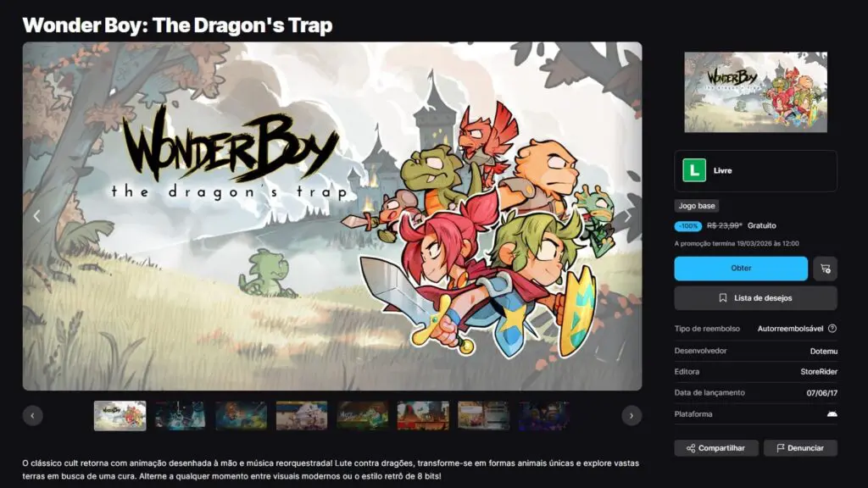Click the StoreRider publisher link
Screen dimensions: 868x488
819,372
